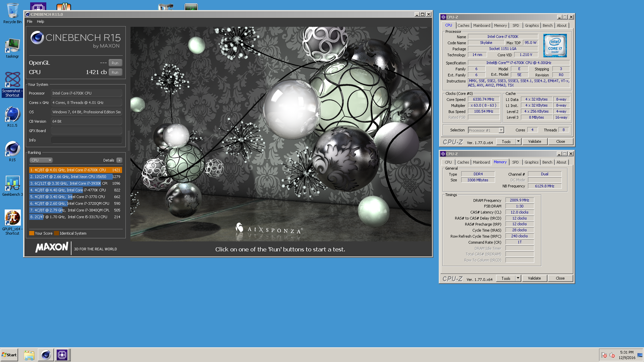Click the brown Identical System legend swatch
644x362 pixels.
point(56,233)
